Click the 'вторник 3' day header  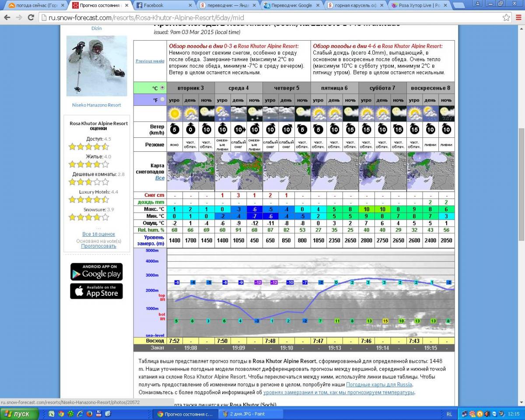191,88
